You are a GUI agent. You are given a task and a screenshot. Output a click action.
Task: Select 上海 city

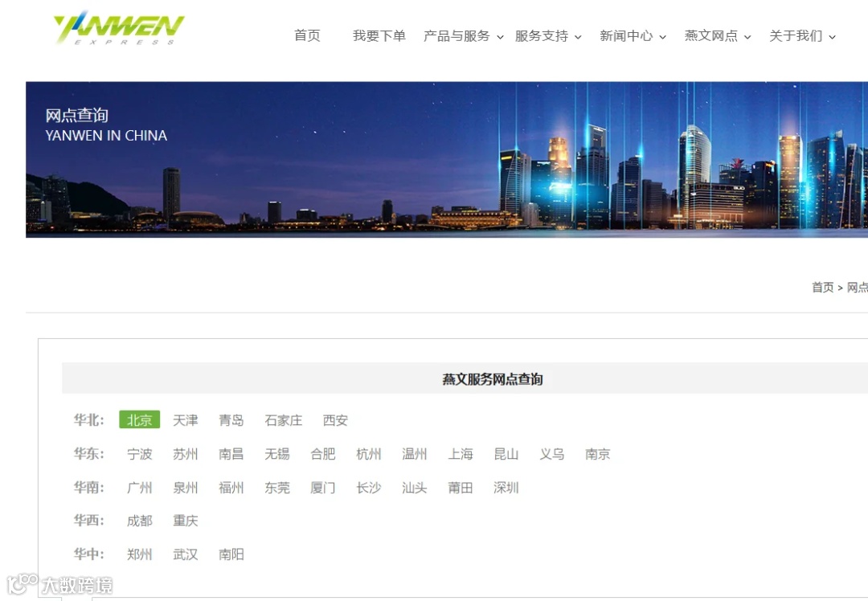[461, 454]
